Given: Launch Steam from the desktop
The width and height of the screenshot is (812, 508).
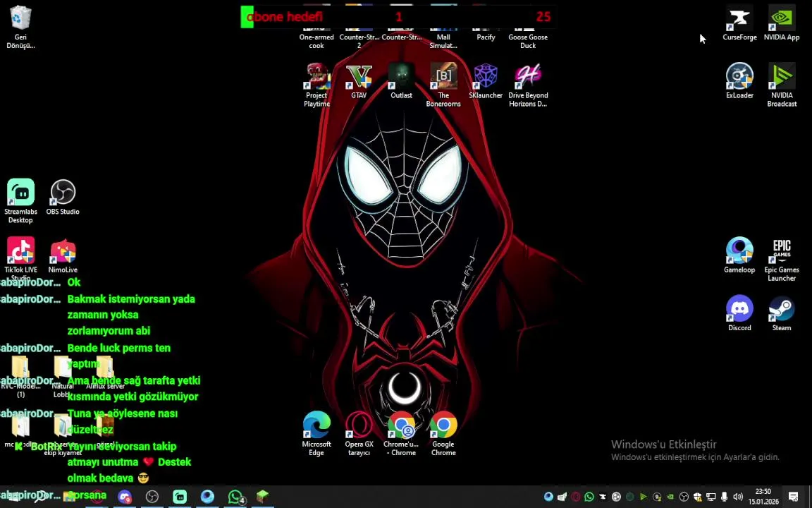Looking at the screenshot, I should (x=782, y=313).
